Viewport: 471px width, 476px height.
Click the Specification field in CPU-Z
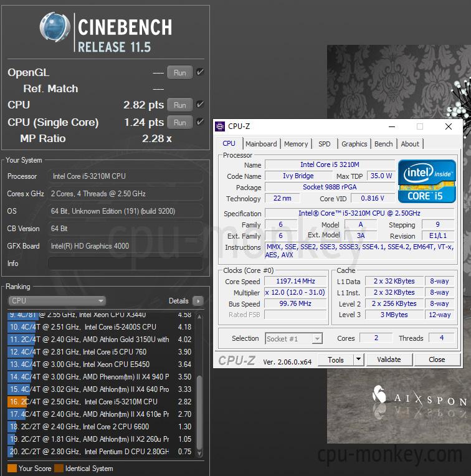coord(359,213)
